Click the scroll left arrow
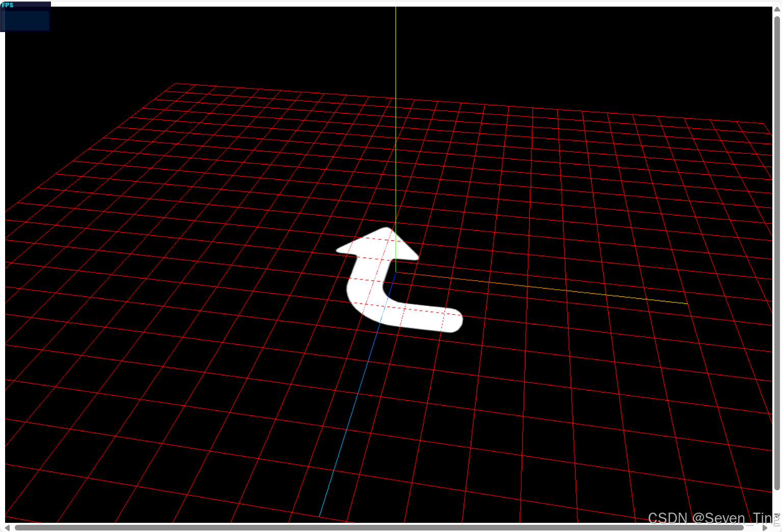 [8, 528]
